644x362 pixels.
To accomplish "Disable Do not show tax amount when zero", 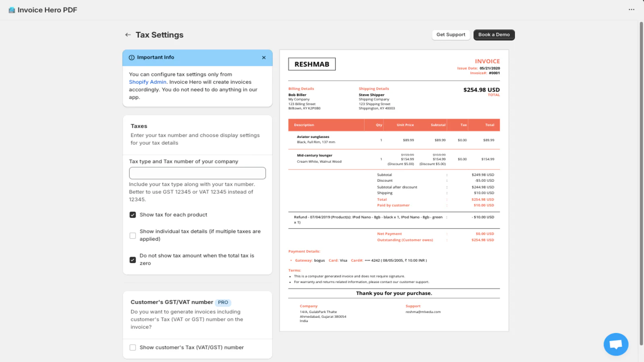I will [133, 260].
